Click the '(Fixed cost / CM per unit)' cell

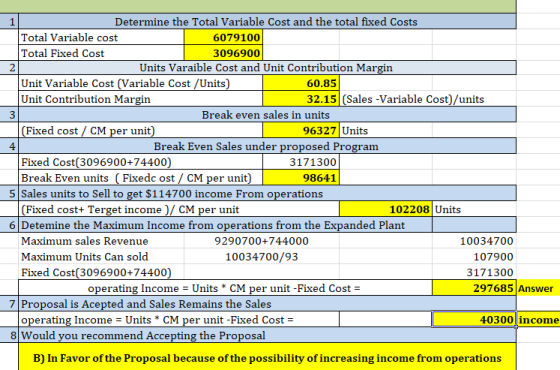pyautogui.click(x=141, y=130)
